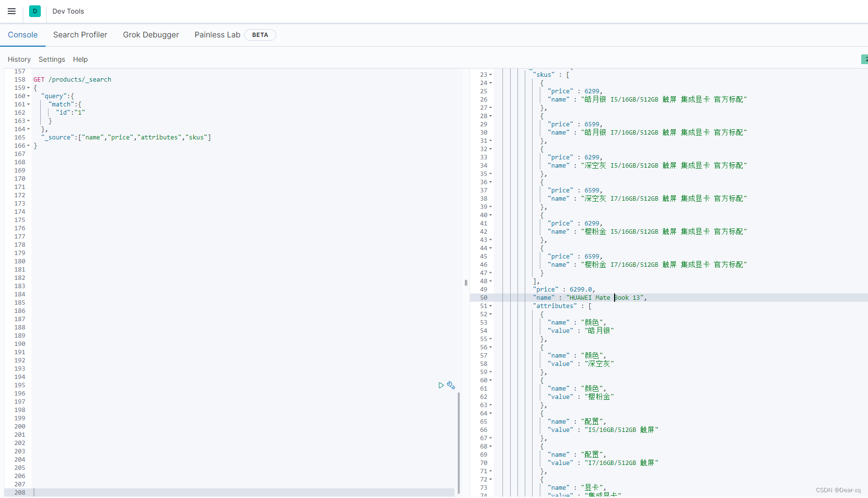
Task: Click the value "I5/16GB/512GB 触屏" at line 66
Action: click(621, 430)
